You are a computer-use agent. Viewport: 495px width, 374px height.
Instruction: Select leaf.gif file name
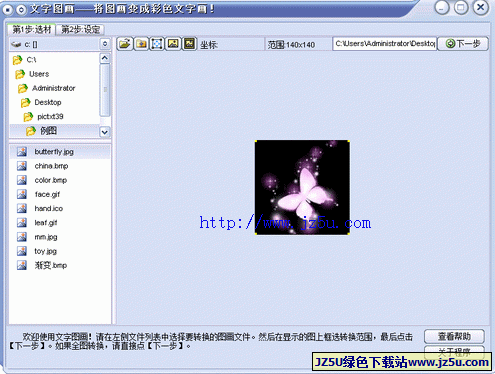coord(46,223)
